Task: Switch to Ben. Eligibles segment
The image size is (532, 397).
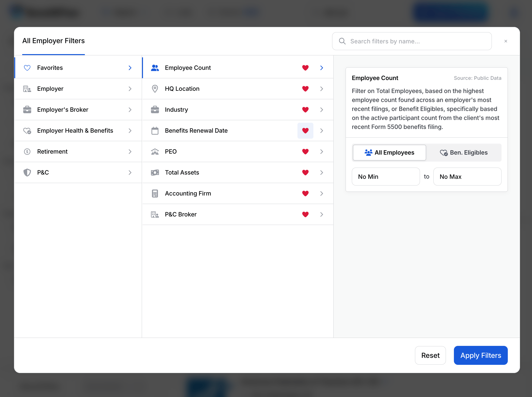Action: click(464, 153)
